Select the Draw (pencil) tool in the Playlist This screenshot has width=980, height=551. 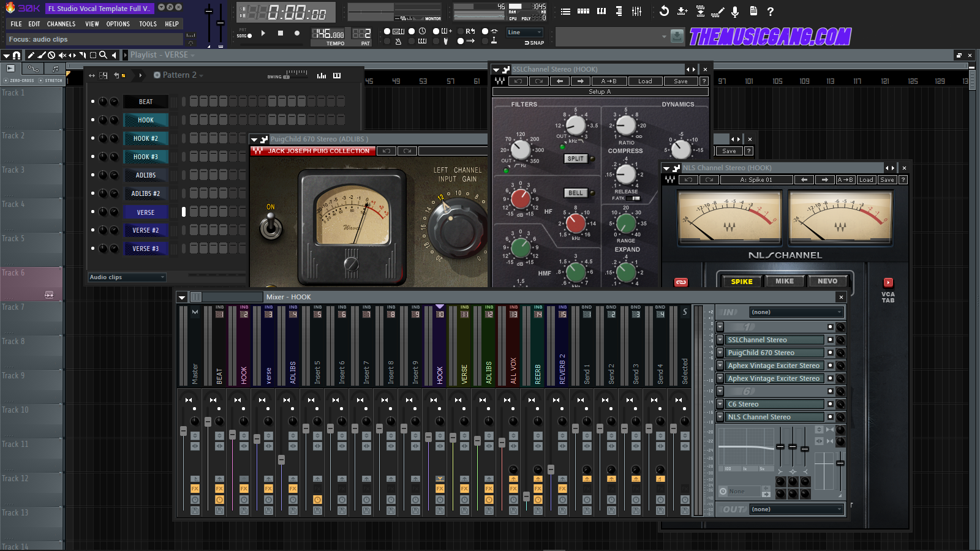tap(31, 55)
